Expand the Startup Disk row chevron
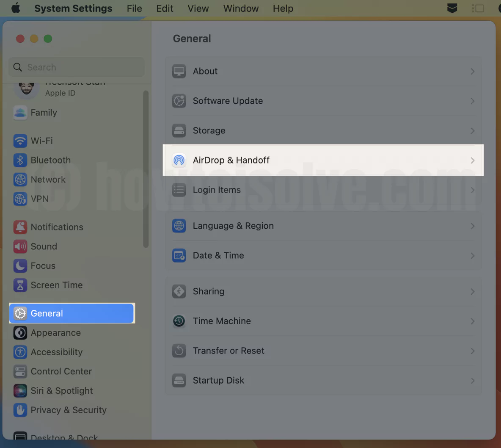 (472, 381)
